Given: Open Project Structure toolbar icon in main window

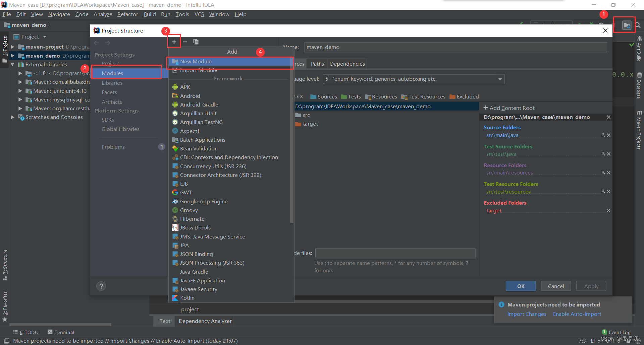Looking at the screenshot, I should pos(626,25).
